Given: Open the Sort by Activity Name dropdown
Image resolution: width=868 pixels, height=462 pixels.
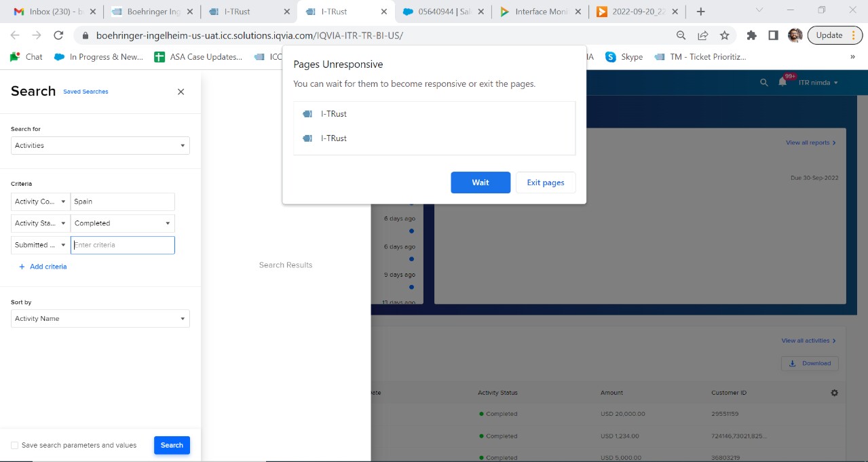Looking at the screenshot, I should click(x=100, y=318).
